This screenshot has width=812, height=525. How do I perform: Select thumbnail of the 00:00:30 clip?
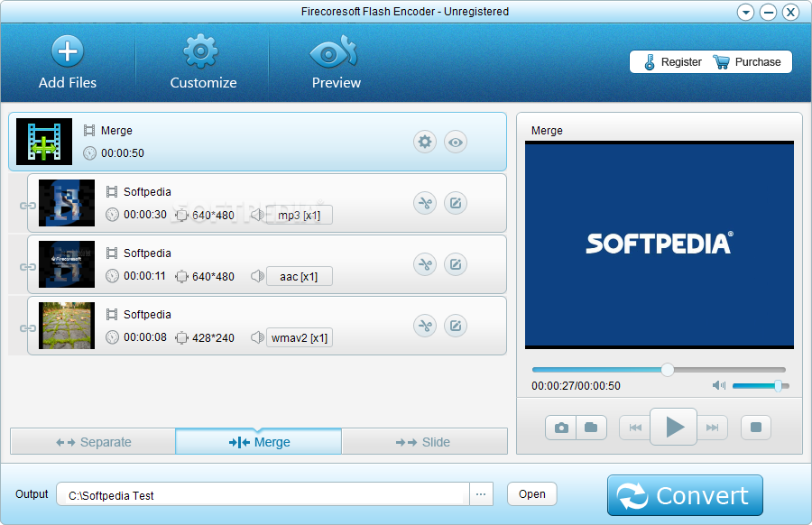click(67, 203)
